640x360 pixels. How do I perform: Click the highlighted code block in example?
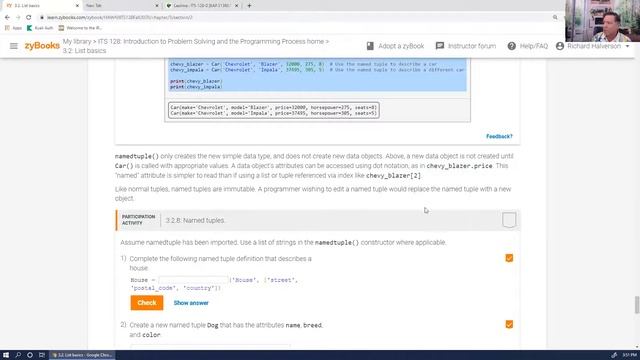(x=318, y=75)
